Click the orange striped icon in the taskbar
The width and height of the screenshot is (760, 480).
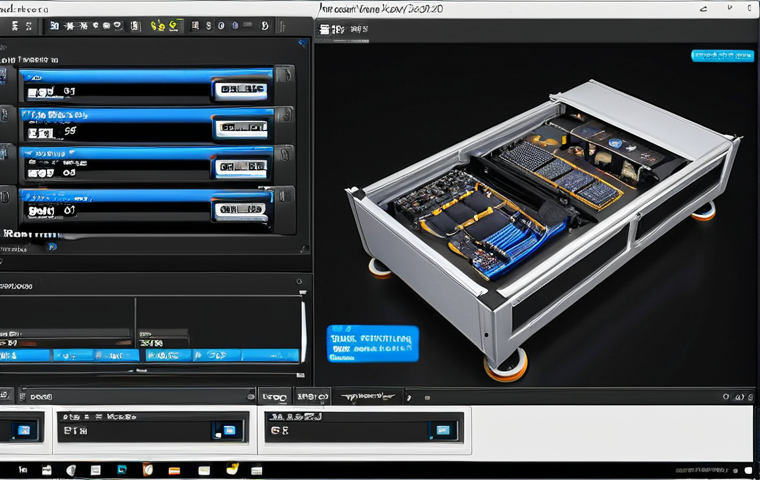[x=174, y=470]
